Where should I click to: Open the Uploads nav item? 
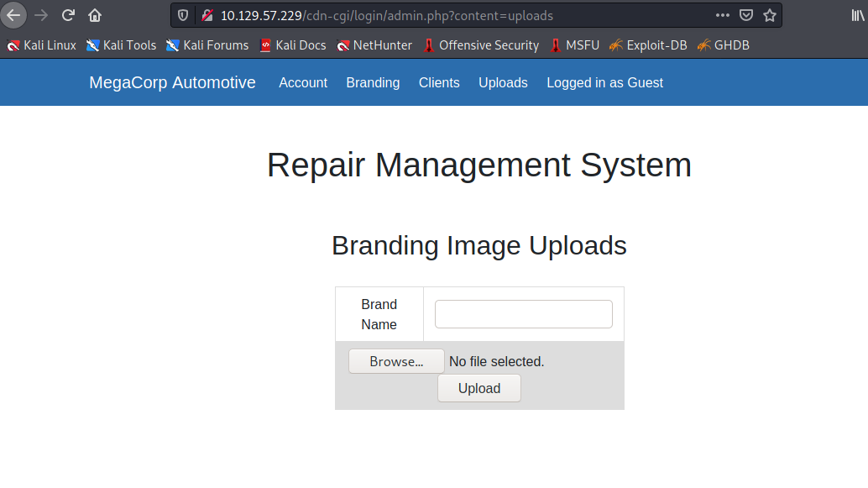click(503, 82)
